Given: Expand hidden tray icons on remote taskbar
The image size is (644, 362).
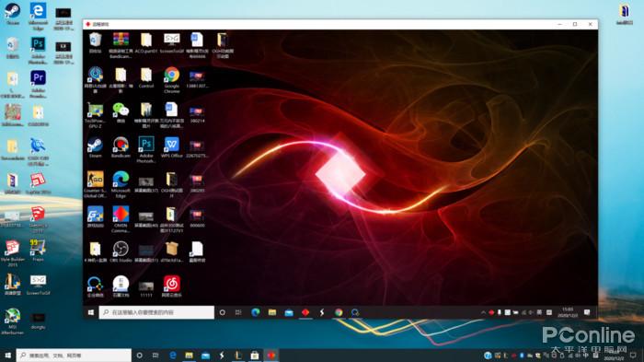Looking at the screenshot, I should pos(483,312).
